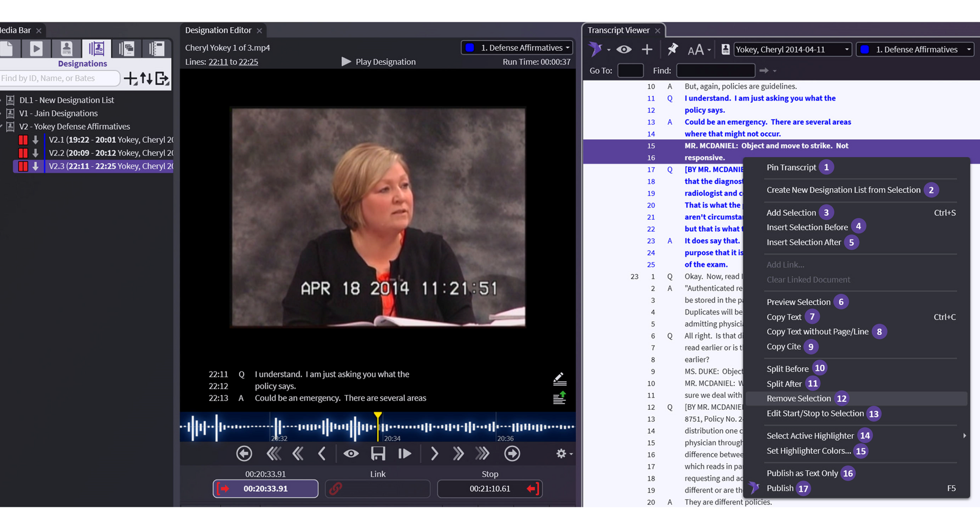Click the add designation plus icon
980x531 pixels.
pyautogui.click(x=130, y=78)
